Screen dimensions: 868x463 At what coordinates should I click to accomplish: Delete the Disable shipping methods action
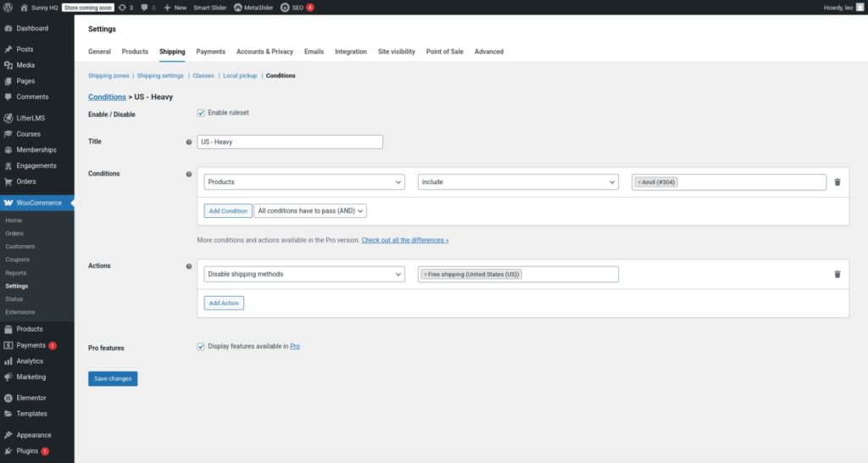point(837,274)
